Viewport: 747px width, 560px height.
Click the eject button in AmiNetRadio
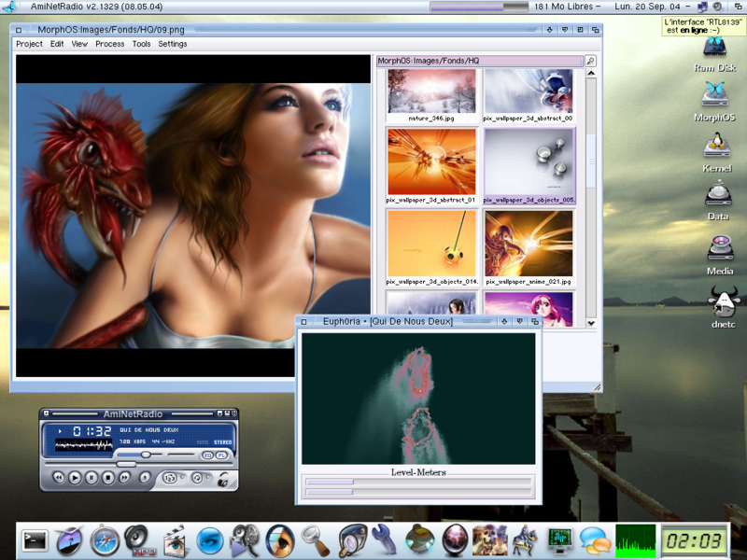click(145, 478)
